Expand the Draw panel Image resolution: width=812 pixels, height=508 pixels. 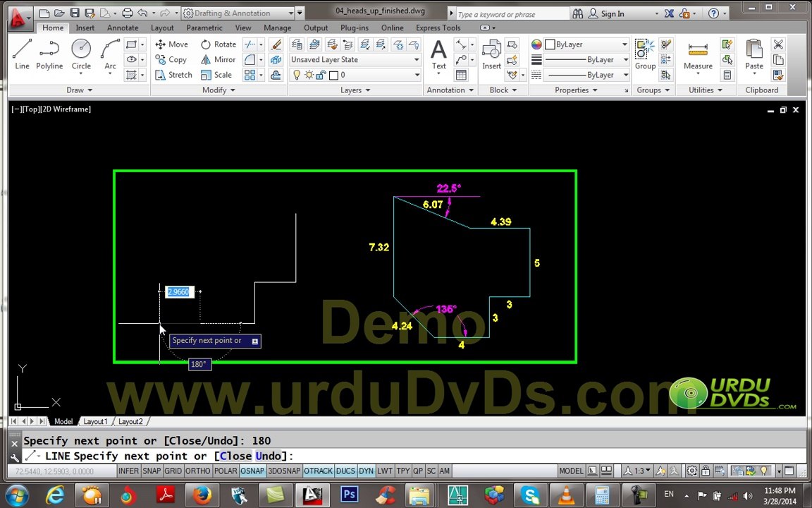tap(79, 90)
